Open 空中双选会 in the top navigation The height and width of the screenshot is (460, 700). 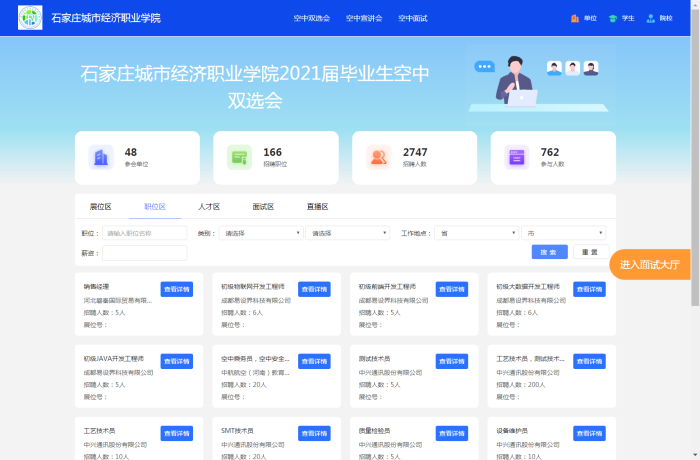(x=312, y=18)
